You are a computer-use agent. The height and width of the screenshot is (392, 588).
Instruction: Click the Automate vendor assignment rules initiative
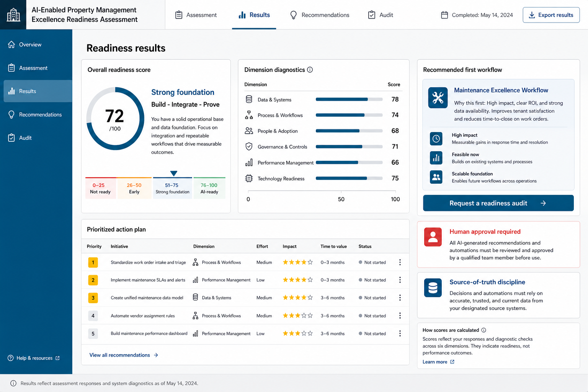click(x=143, y=316)
